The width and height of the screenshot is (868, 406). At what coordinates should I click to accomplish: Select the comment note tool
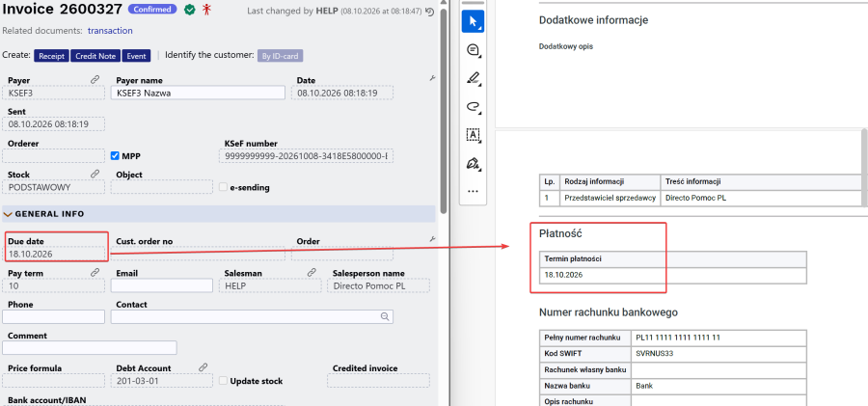pyautogui.click(x=473, y=50)
